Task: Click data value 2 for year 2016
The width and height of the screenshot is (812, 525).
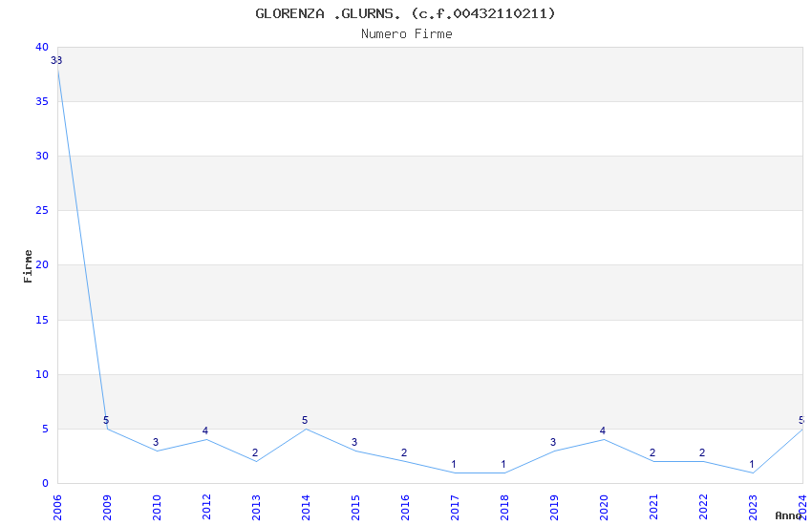Action: (x=404, y=452)
